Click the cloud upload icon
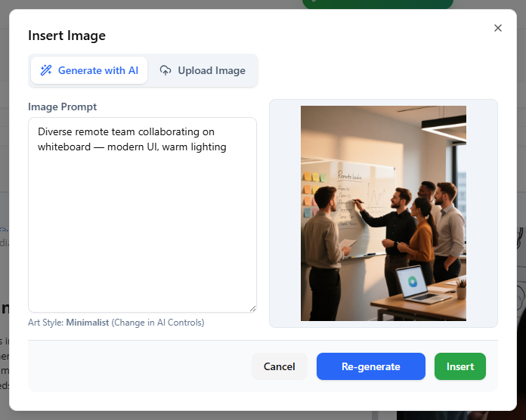 pos(166,70)
